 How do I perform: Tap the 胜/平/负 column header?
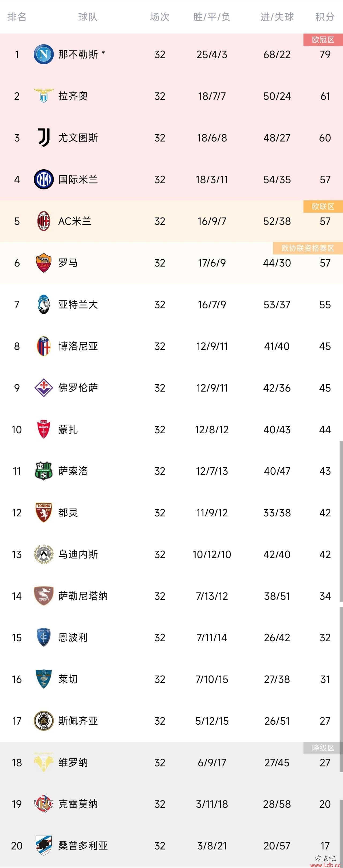pos(212,17)
